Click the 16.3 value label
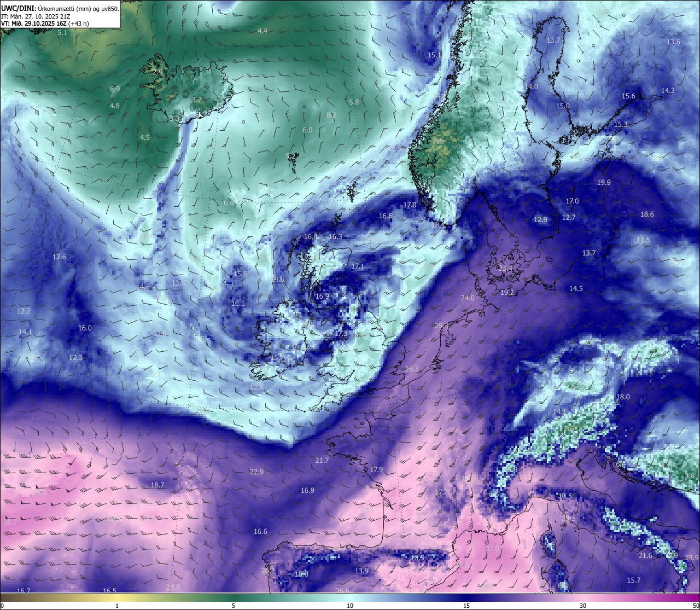The image size is (700, 610). pyautogui.click(x=335, y=237)
